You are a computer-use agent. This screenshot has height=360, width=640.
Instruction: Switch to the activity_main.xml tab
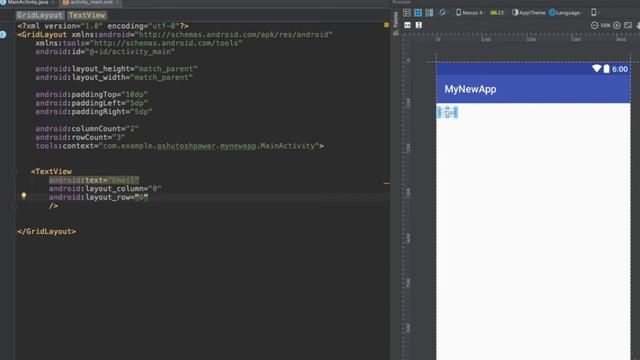(x=90, y=2)
